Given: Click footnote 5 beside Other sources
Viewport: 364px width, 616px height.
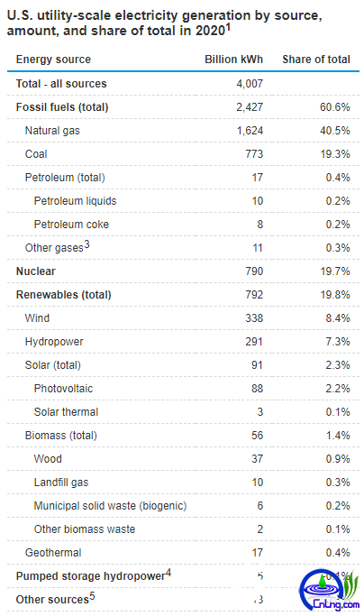Looking at the screenshot, I should 92,596.
